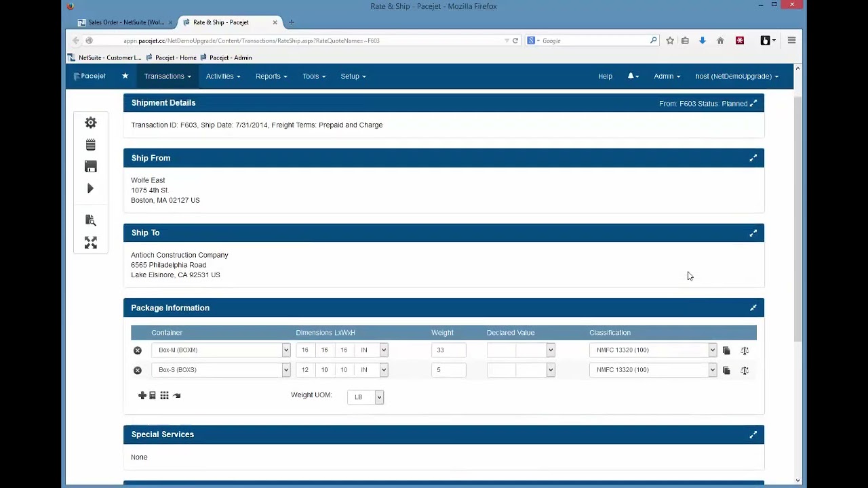This screenshot has width=868, height=488.
Task: Click the Help link in navbar
Action: 605,76
